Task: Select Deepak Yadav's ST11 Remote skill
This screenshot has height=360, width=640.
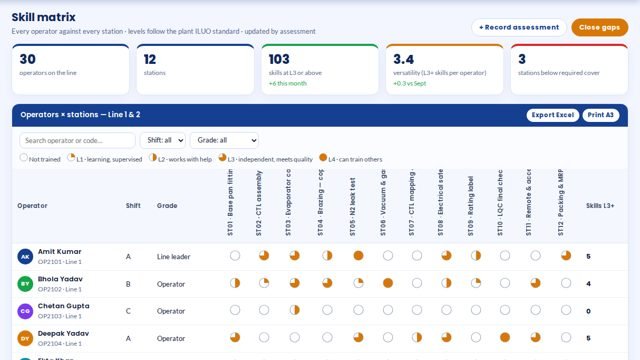Action: point(536,338)
